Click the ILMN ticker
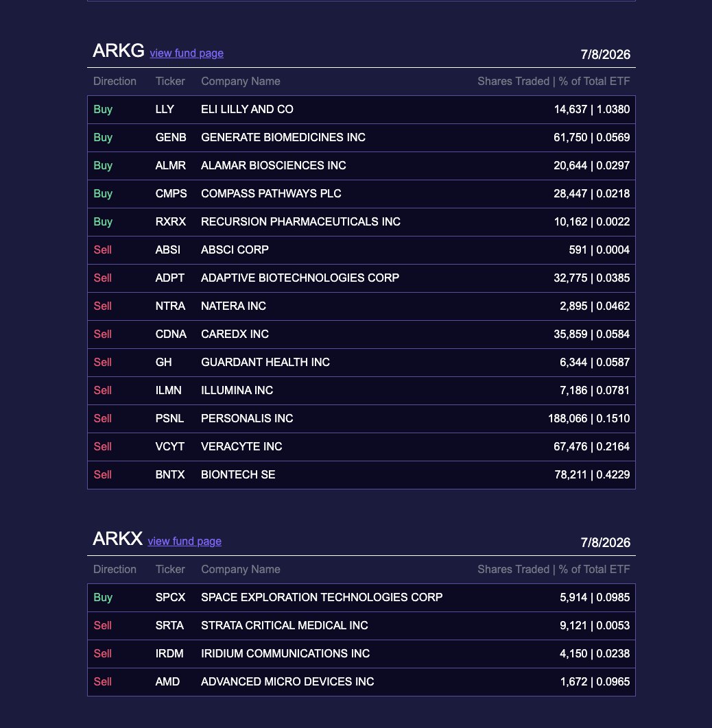The width and height of the screenshot is (712, 728). (x=168, y=391)
